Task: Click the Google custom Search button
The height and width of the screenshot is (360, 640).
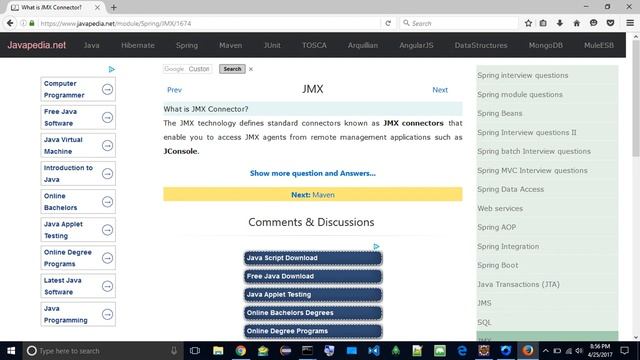Action: tap(232, 69)
